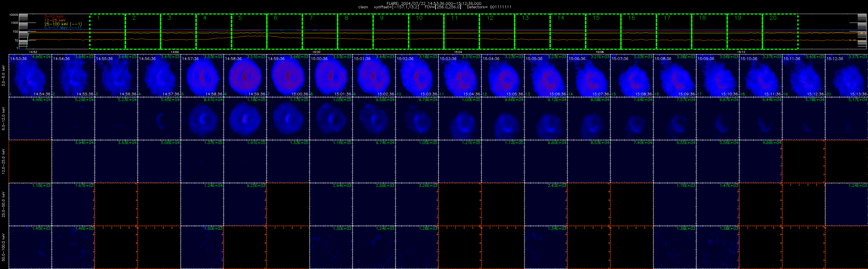Open the 50.0-100.0 keV image with value 1.30E+03
The height and width of the screenshot is (269, 868).
pos(331,247)
